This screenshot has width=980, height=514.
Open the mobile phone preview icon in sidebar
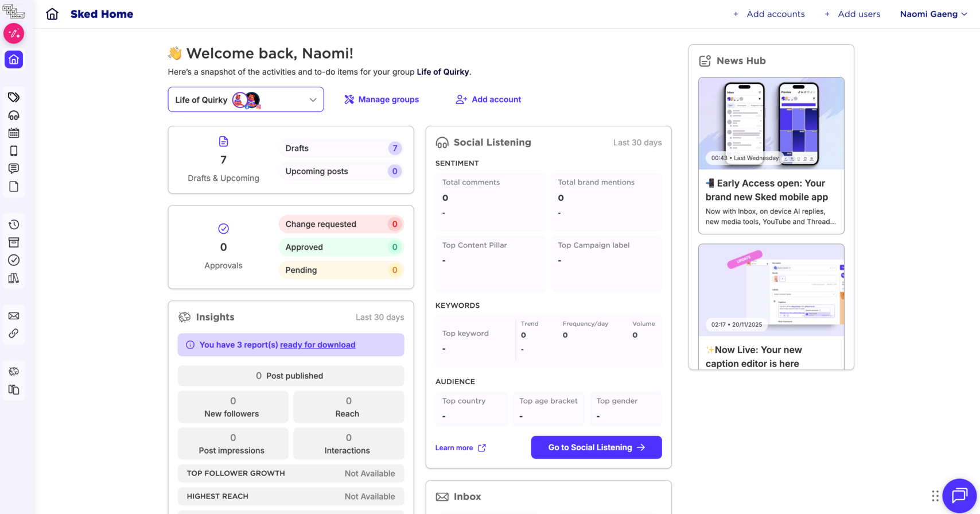click(14, 151)
